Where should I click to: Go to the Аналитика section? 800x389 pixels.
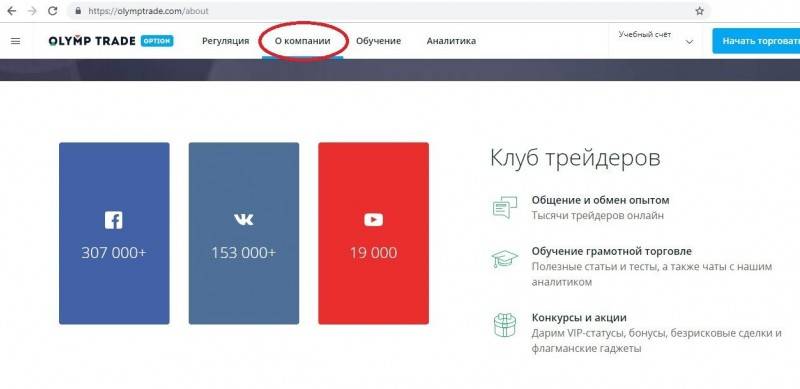pyautogui.click(x=451, y=41)
